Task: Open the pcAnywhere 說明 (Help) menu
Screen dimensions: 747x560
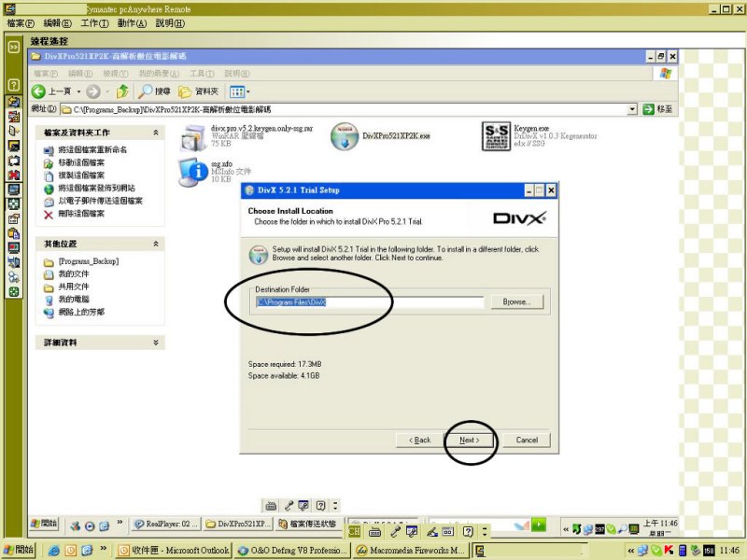Action: pyautogui.click(x=169, y=22)
